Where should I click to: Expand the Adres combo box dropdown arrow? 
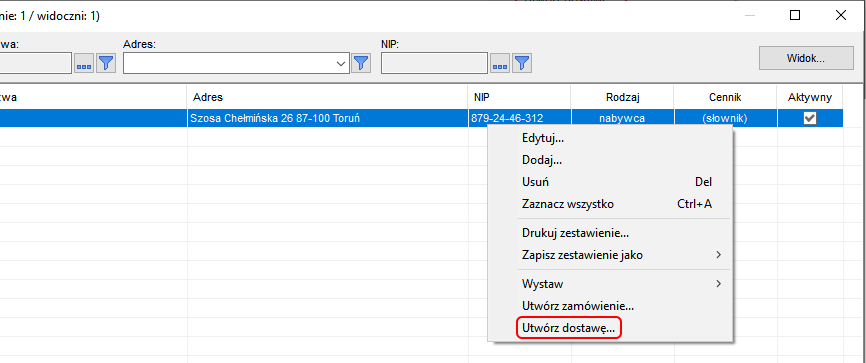click(341, 64)
